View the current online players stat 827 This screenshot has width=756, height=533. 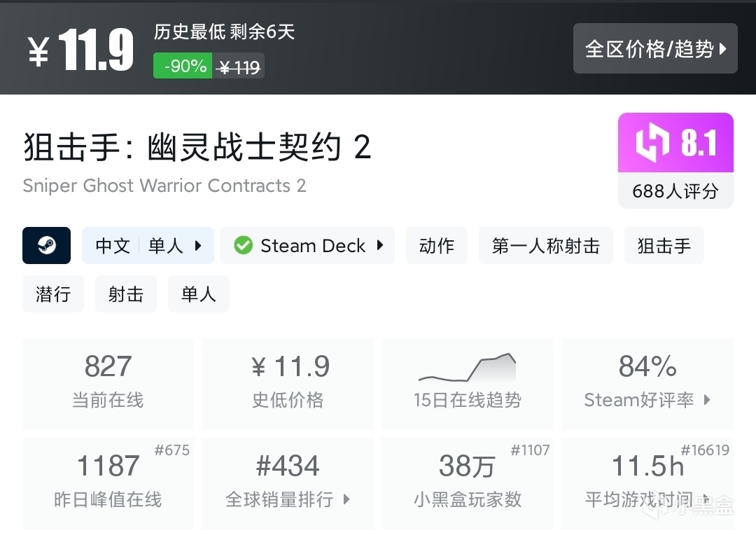[x=108, y=383]
